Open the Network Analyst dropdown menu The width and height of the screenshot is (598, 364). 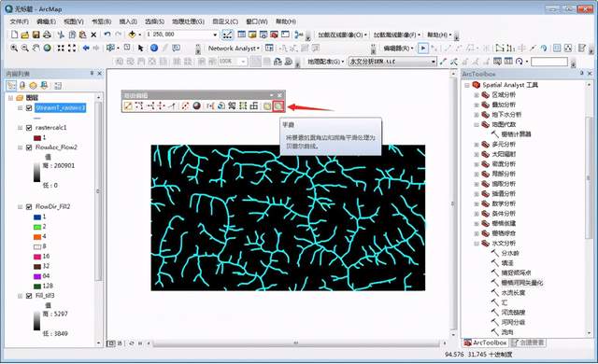(x=234, y=48)
